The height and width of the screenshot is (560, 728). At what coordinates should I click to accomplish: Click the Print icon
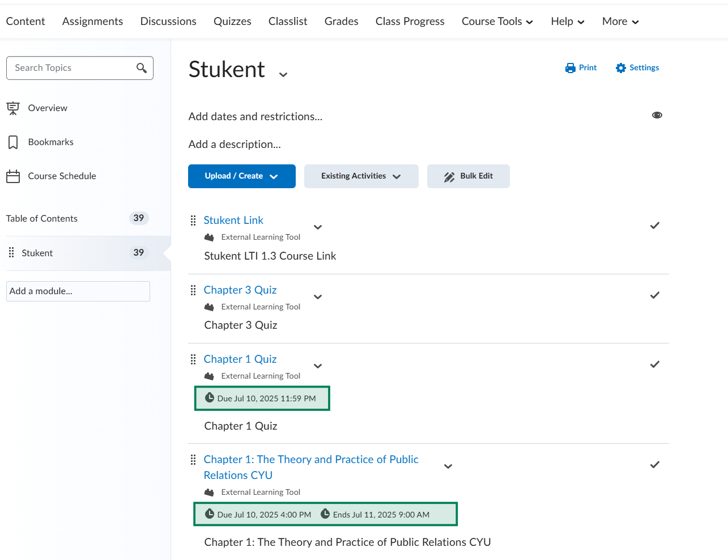570,68
